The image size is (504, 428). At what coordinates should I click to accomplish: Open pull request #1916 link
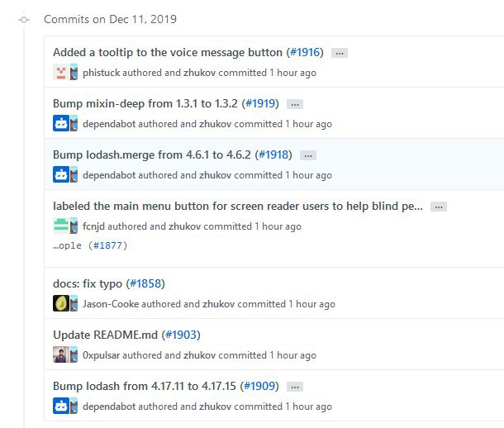[305, 52]
